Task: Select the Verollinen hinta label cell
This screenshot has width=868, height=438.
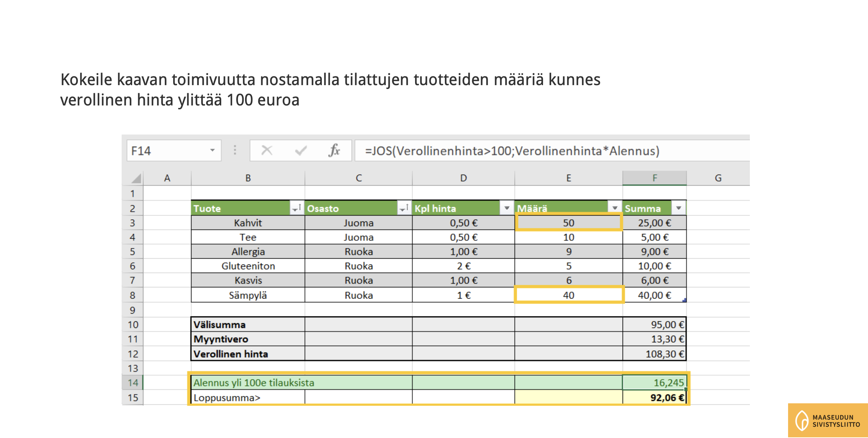Action: tap(248, 354)
